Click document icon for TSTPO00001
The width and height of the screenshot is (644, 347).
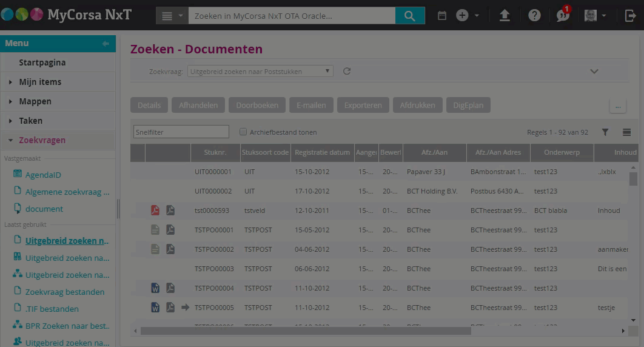155,229
